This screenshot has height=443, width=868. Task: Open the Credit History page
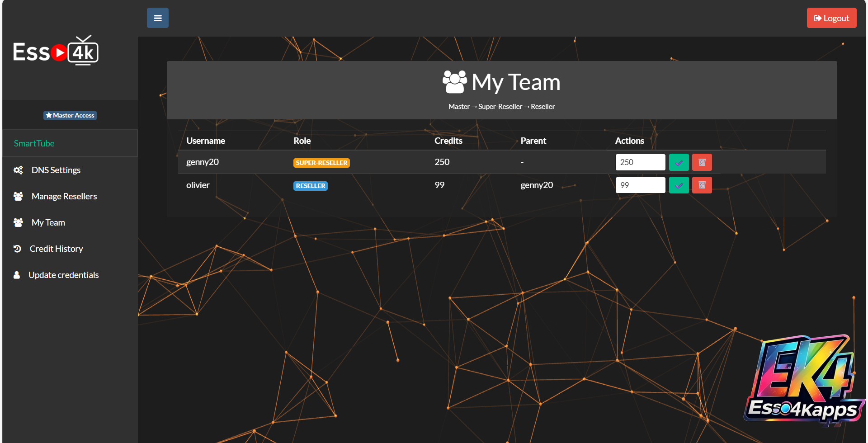[56, 249]
